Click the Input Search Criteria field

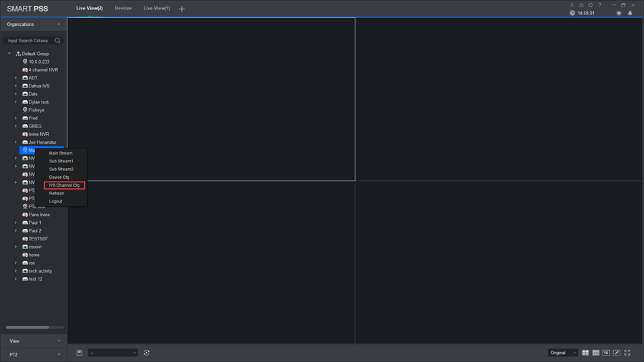(28, 41)
